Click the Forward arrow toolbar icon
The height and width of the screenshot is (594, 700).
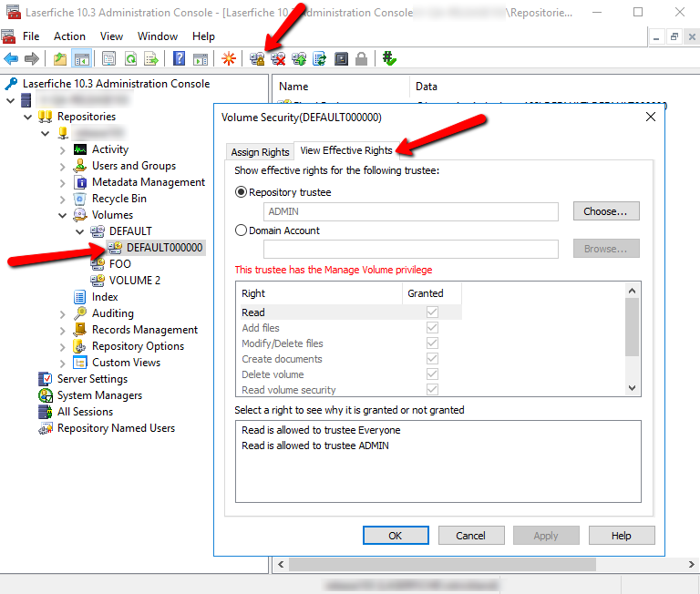pyautogui.click(x=32, y=58)
